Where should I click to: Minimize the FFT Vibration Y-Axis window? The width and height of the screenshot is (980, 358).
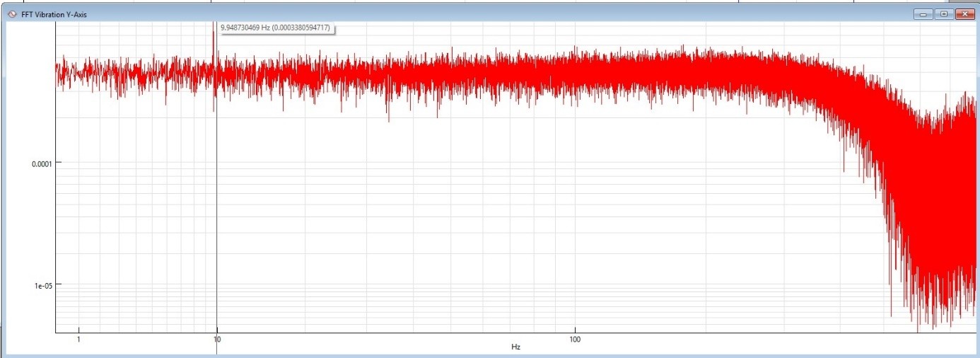click(922, 14)
